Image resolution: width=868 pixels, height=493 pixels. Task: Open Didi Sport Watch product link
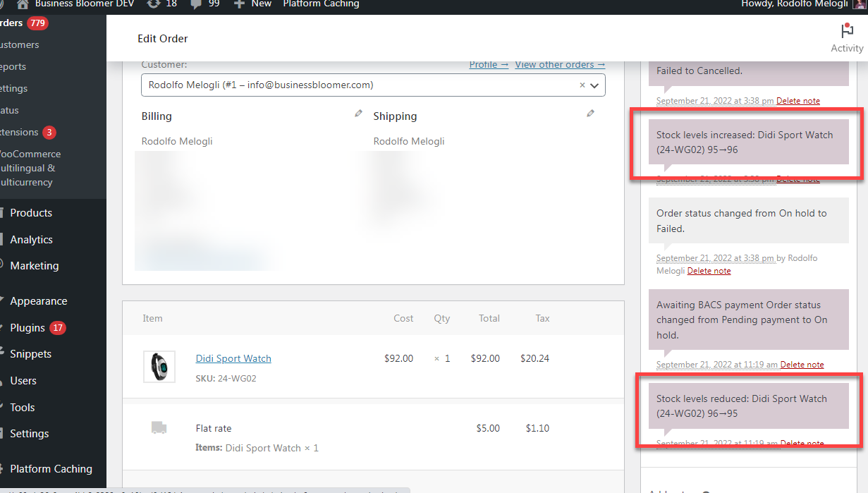point(233,358)
